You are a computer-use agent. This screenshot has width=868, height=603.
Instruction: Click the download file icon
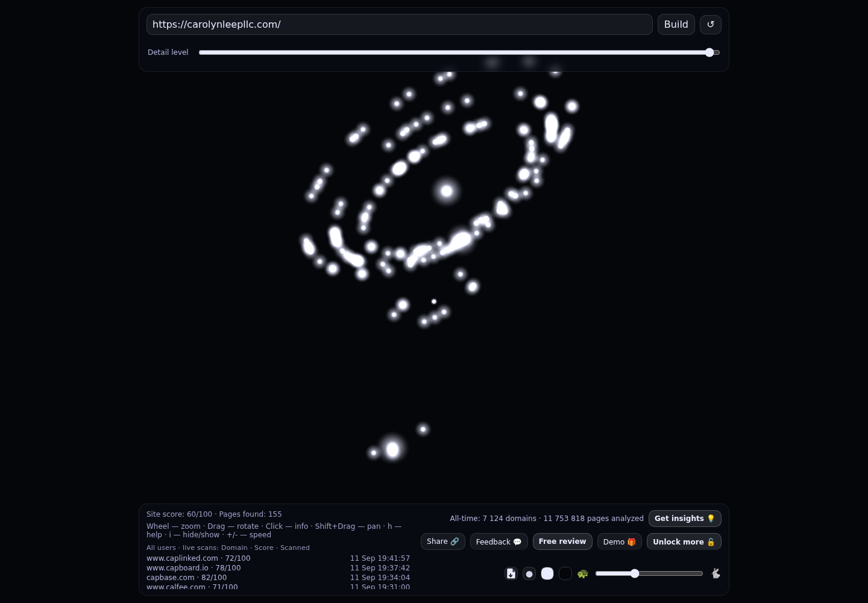coord(511,573)
